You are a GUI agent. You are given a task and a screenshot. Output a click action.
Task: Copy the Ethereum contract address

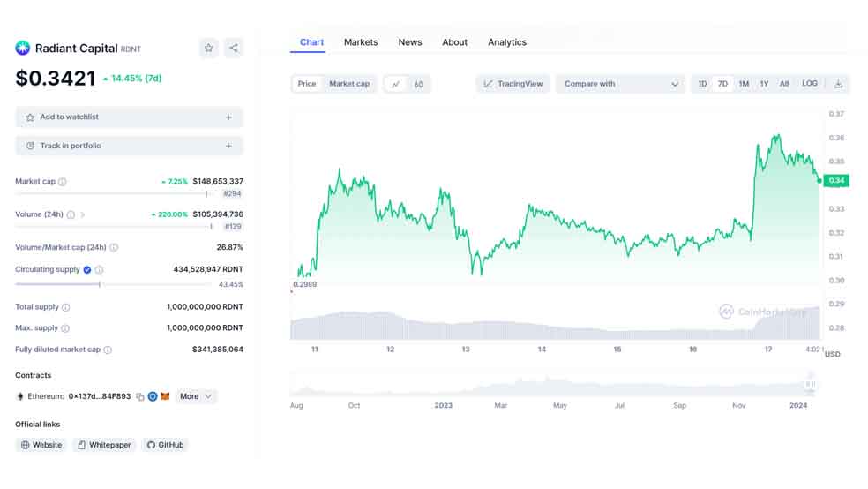[140, 396]
